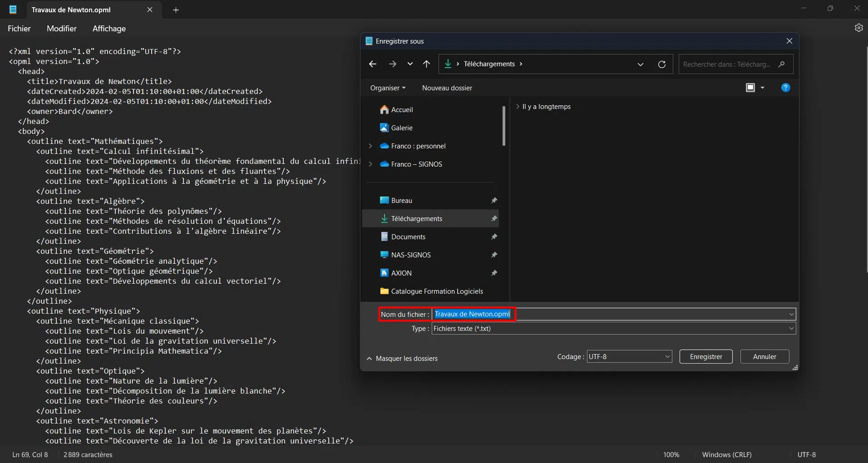The height and width of the screenshot is (463, 868).
Task: Click the back arrow in save dialog
Action: point(373,64)
